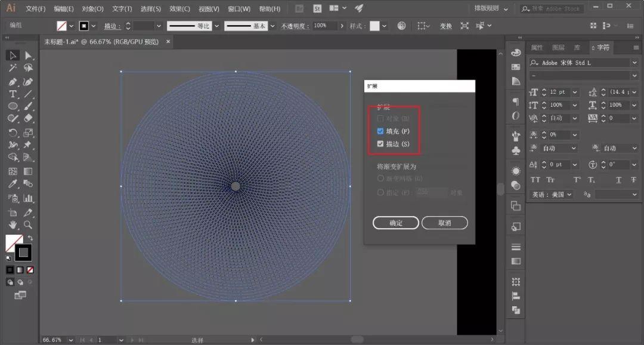Select the Type tool
This screenshot has height=345, width=644.
tap(13, 94)
